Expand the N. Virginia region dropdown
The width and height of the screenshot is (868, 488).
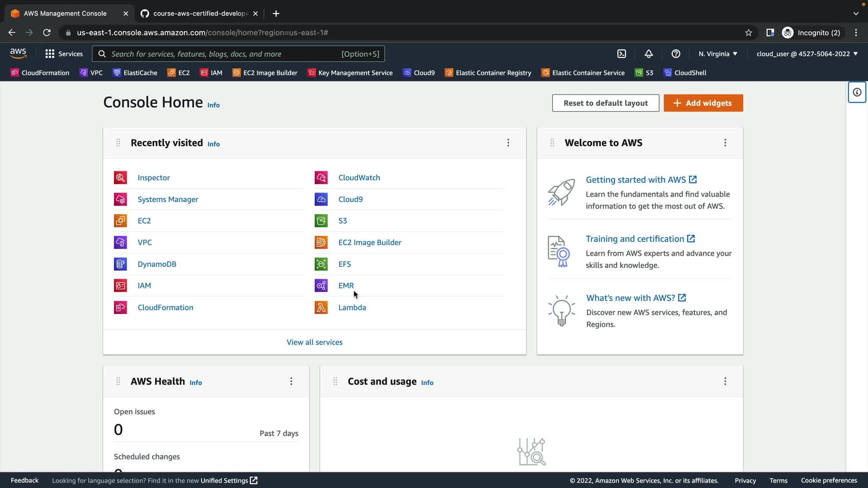click(717, 54)
